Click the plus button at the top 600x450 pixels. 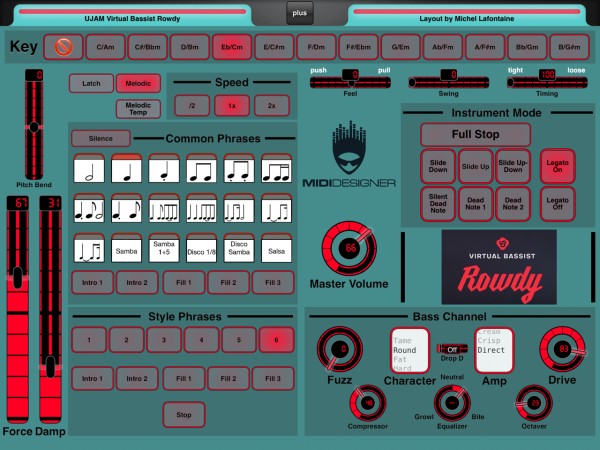pyautogui.click(x=300, y=13)
